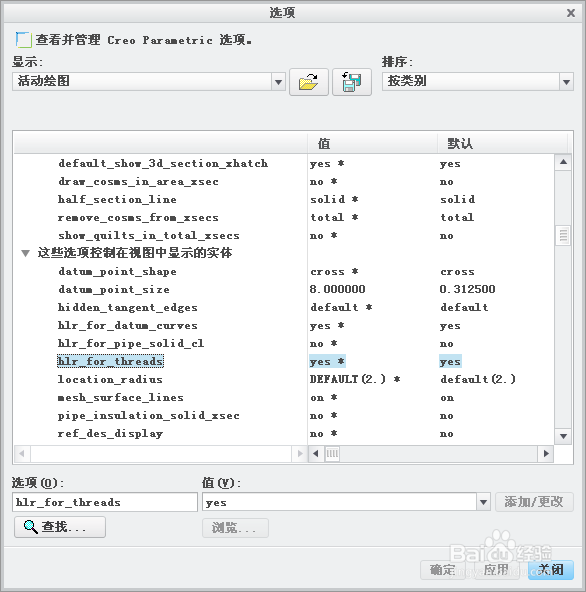The image size is (586, 592).
Task: Click the solid value of half_section_line
Action: [334, 199]
